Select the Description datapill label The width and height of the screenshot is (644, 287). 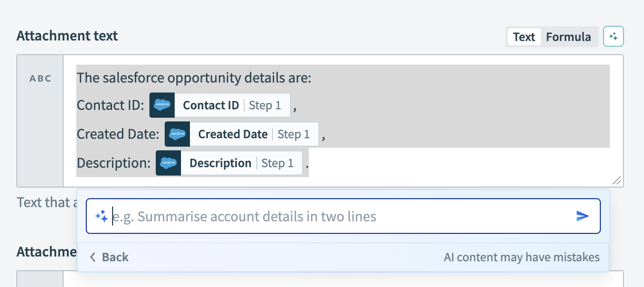click(220, 163)
